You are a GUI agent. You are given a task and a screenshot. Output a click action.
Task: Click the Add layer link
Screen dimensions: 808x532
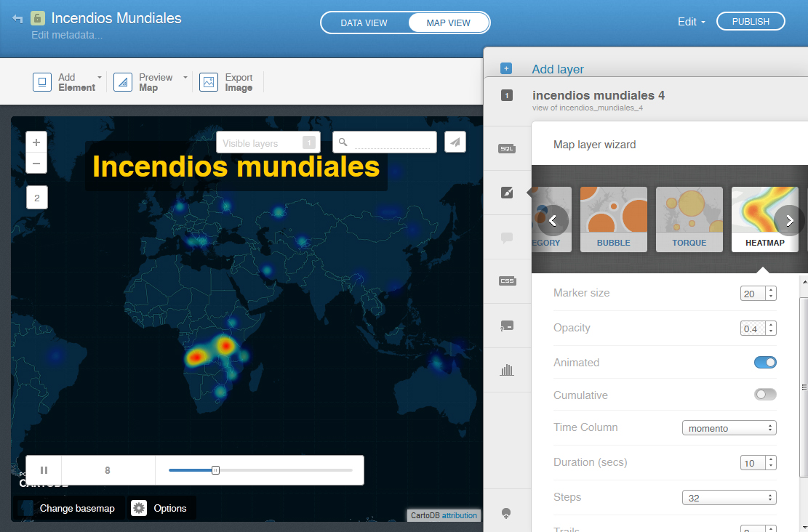pyautogui.click(x=558, y=69)
